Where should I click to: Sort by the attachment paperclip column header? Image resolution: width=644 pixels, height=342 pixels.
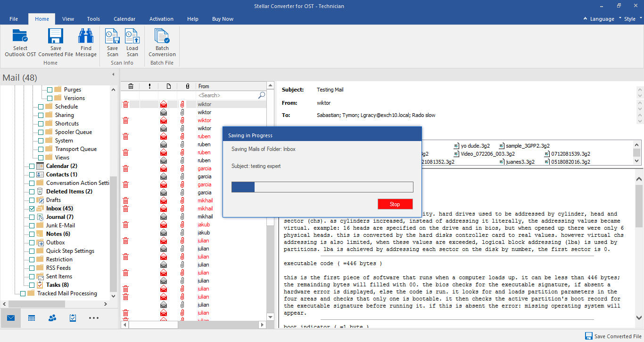(187, 86)
